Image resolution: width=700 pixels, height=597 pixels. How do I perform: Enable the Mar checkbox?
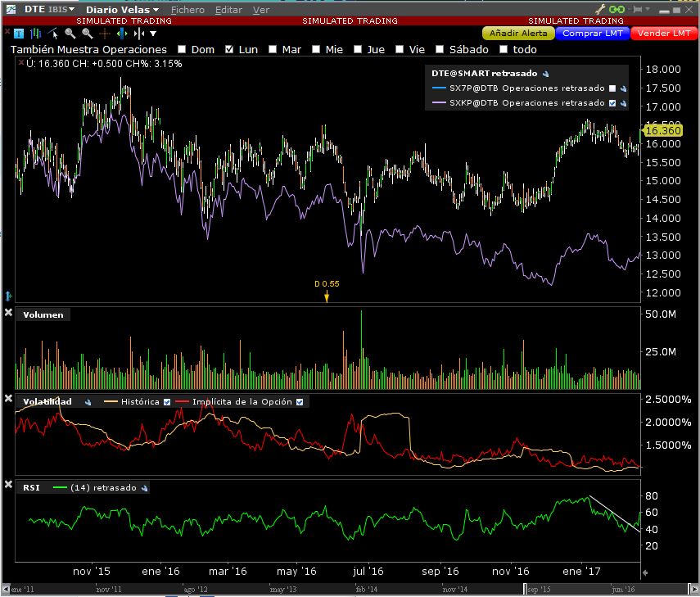coord(273,49)
